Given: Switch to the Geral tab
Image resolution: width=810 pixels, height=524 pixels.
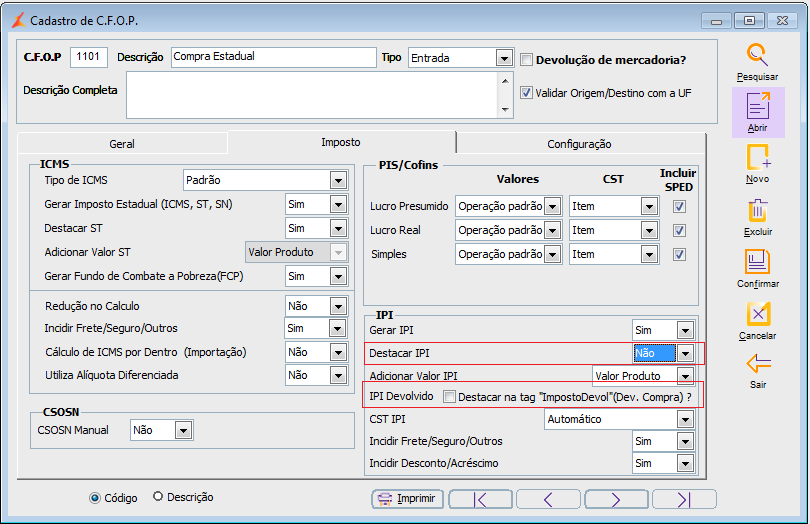Looking at the screenshot, I should click(x=122, y=144).
